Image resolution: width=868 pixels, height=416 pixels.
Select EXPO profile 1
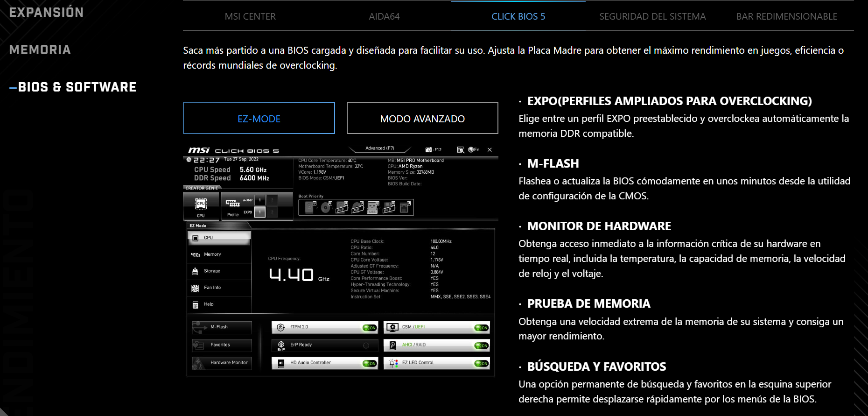coord(260,212)
